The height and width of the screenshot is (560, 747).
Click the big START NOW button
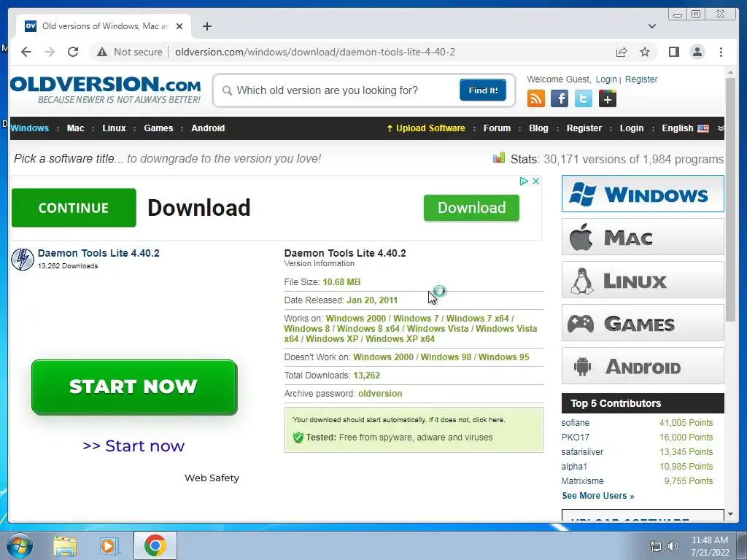tap(134, 386)
